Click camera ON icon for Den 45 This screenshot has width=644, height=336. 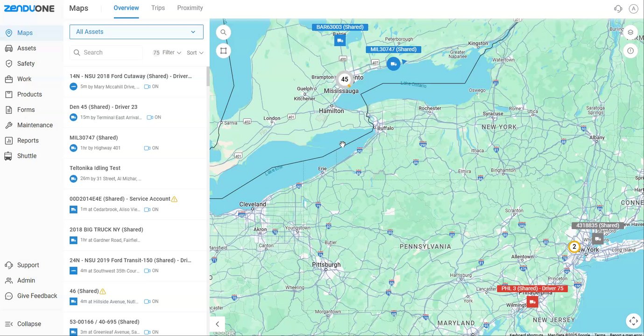click(150, 118)
